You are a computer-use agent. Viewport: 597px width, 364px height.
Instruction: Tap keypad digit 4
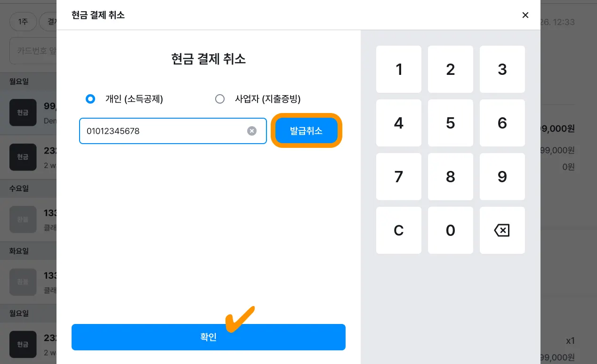(399, 123)
